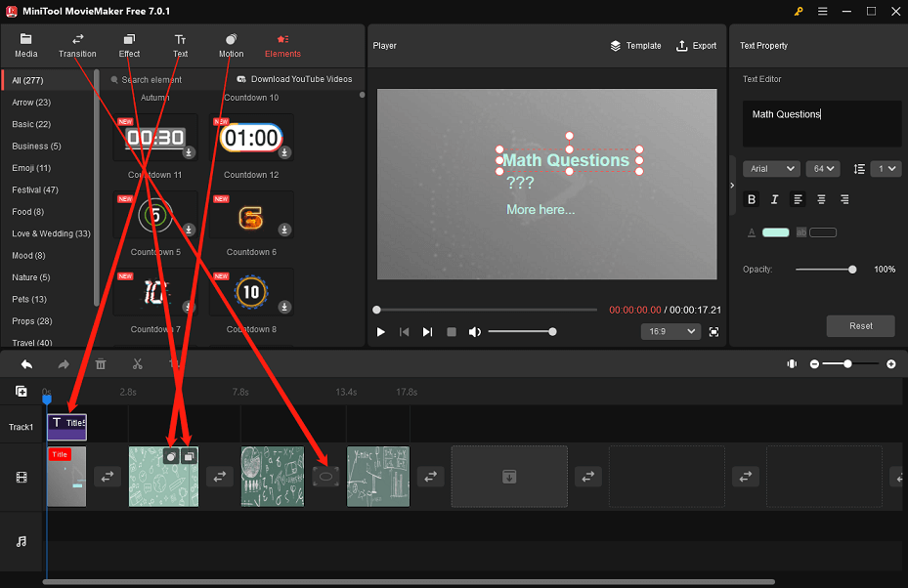The width and height of the screenshot is (908, 588).
Task: Open the Arial font dropdown
Action: [x=771, y=169]
